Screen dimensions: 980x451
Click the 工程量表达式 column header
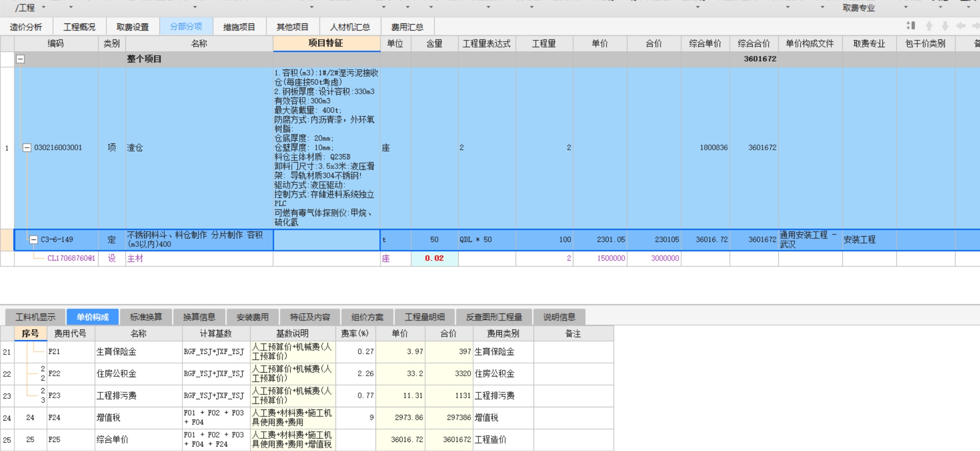click(x=487, y=44)
